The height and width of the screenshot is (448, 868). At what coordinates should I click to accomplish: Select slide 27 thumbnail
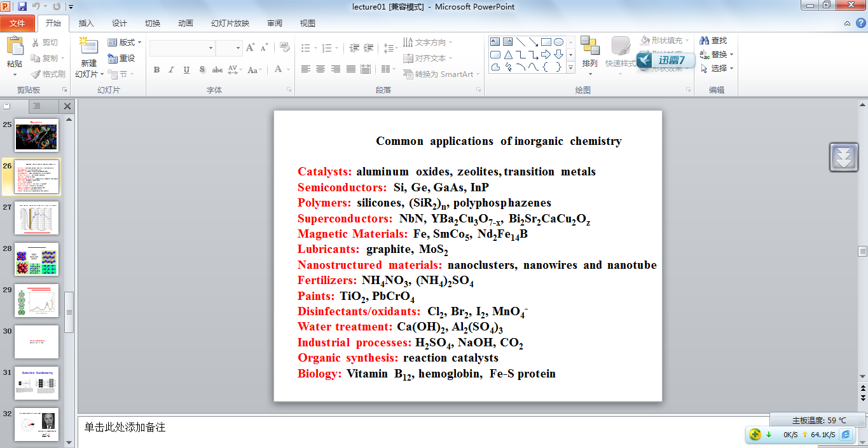point(37,218)
